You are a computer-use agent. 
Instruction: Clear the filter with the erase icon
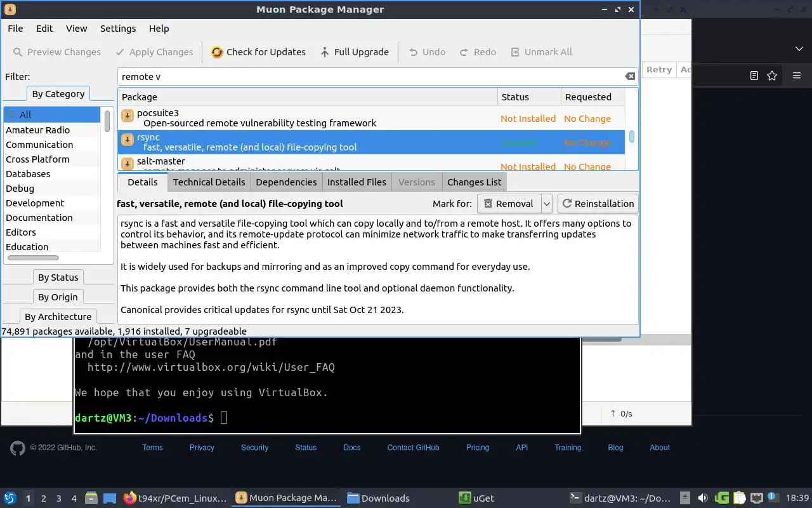click(x=630, y=76)
